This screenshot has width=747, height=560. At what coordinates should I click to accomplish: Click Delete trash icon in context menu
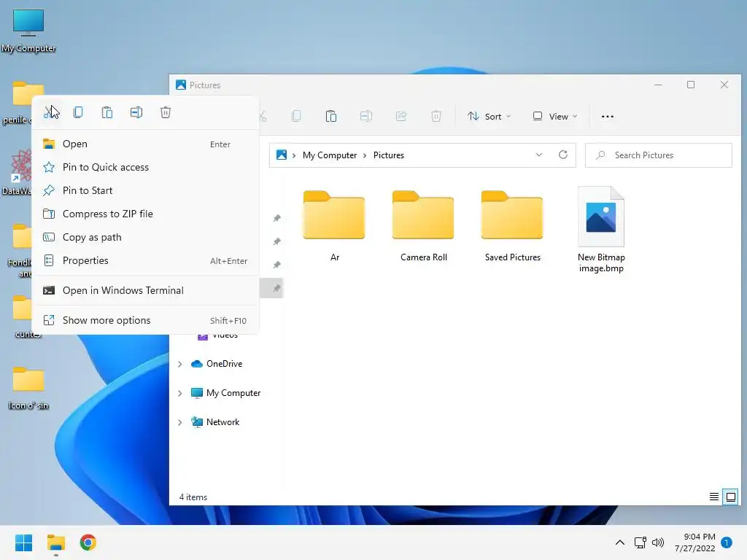point(166,112)
